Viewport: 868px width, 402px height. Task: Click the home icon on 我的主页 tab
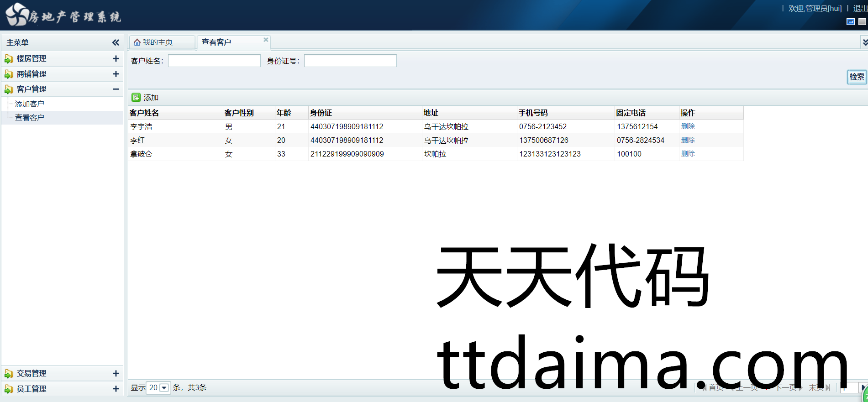click(x=137, y=42)
